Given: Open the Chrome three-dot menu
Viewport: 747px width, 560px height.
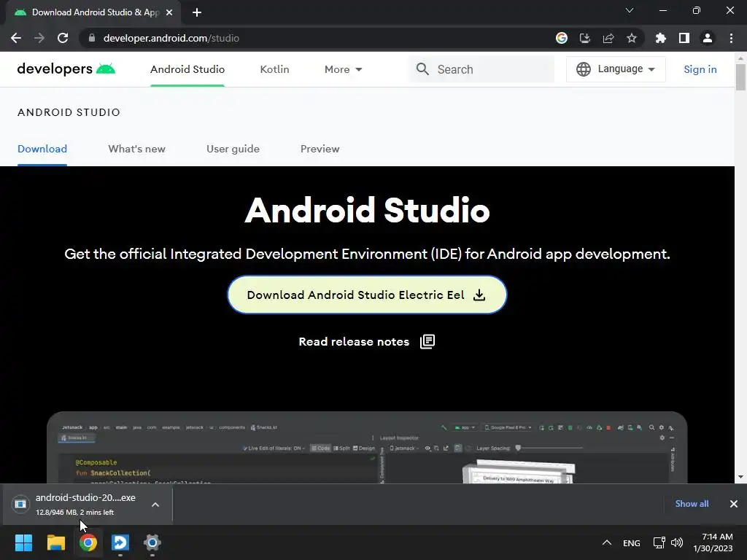Looking at the screenshot, I should [731, 38].
